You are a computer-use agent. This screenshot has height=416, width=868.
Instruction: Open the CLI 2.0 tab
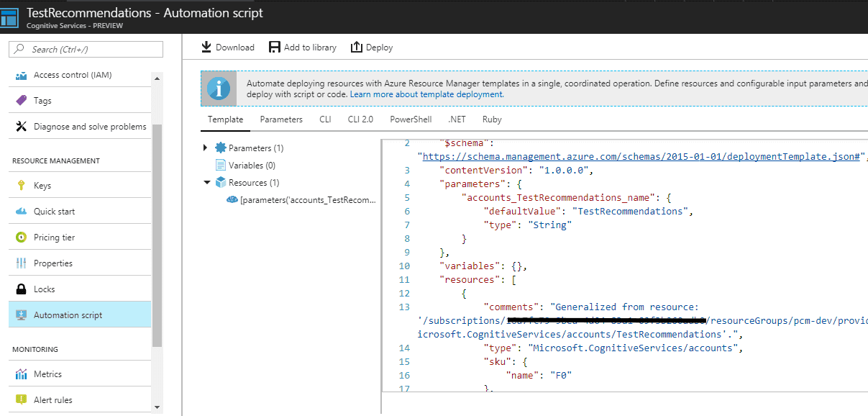pyautogui.click(x=360, y=119)
